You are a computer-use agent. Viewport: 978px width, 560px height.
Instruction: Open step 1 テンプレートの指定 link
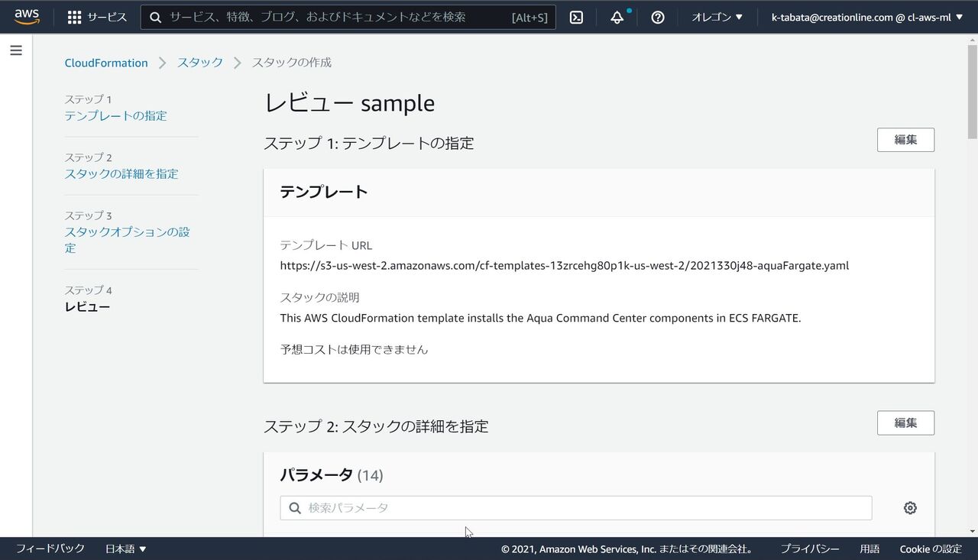[115, 115]
